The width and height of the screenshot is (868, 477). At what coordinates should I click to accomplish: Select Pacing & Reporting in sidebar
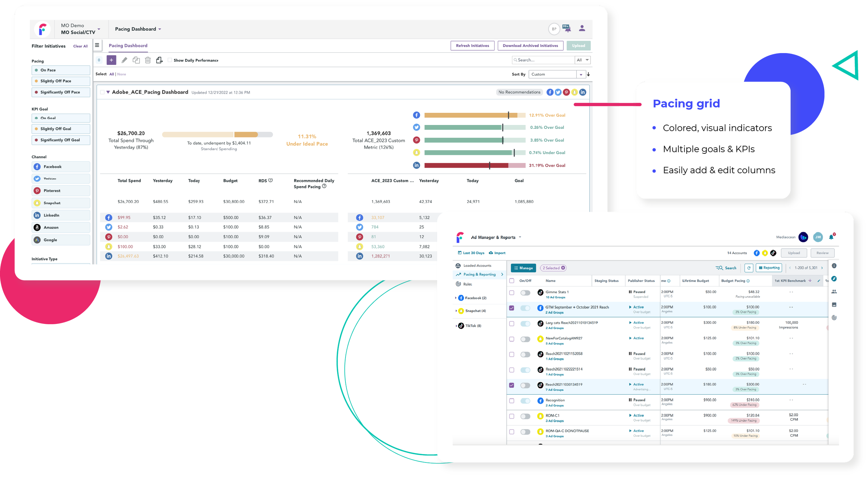[479, 274]
